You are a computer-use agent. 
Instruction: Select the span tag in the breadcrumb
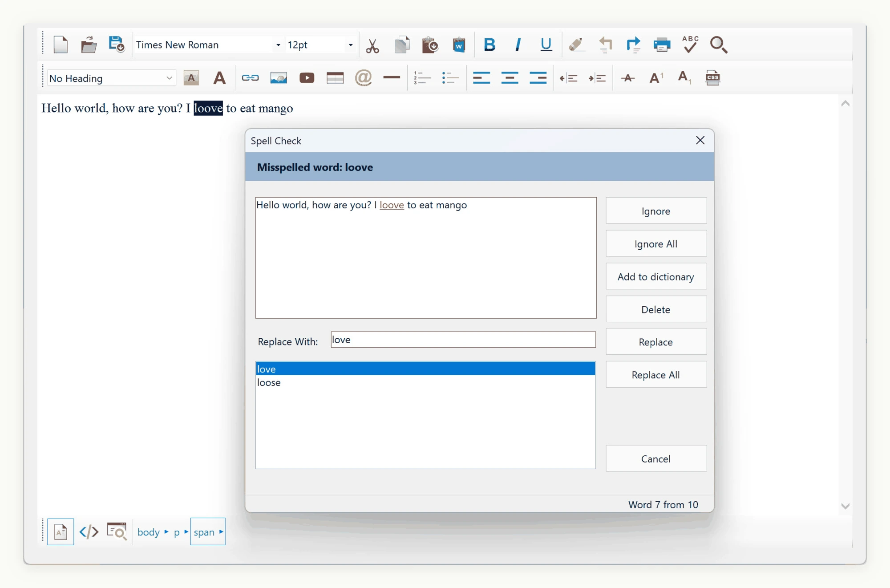point(208,531)
